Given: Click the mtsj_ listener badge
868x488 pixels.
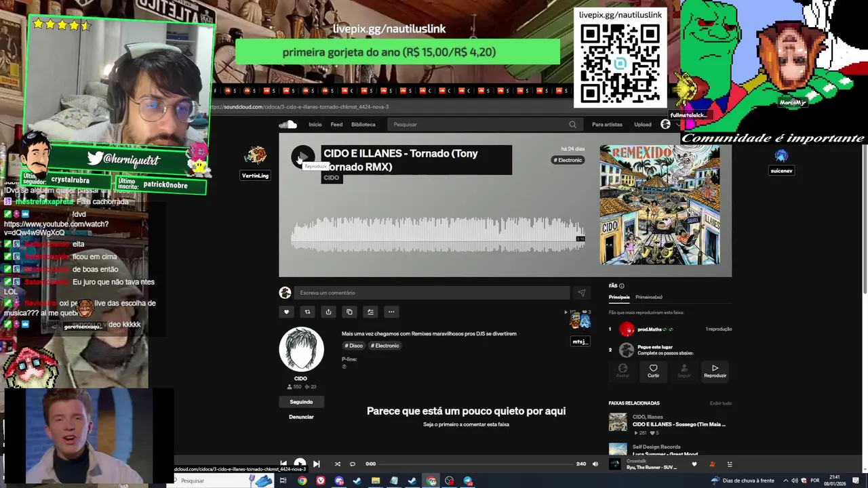Looking at the screenshot, I should [580, 342].
